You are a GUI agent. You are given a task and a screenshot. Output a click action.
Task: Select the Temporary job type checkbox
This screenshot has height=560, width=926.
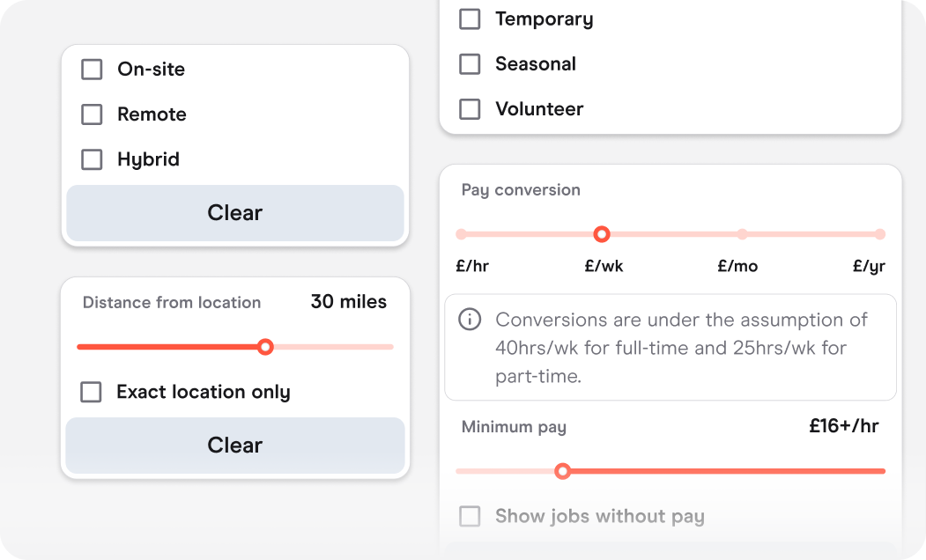(x=470, y=19)
